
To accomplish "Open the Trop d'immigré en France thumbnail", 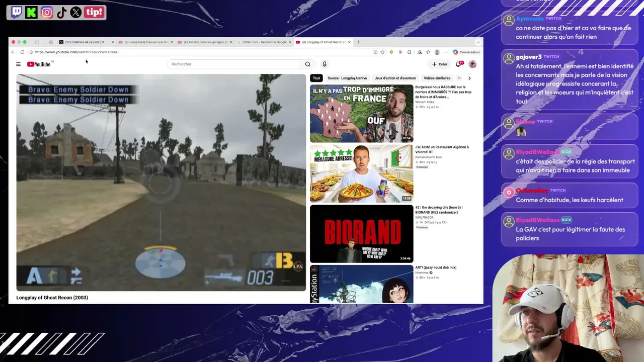I will pyautogui.click(x=361, y=114).
